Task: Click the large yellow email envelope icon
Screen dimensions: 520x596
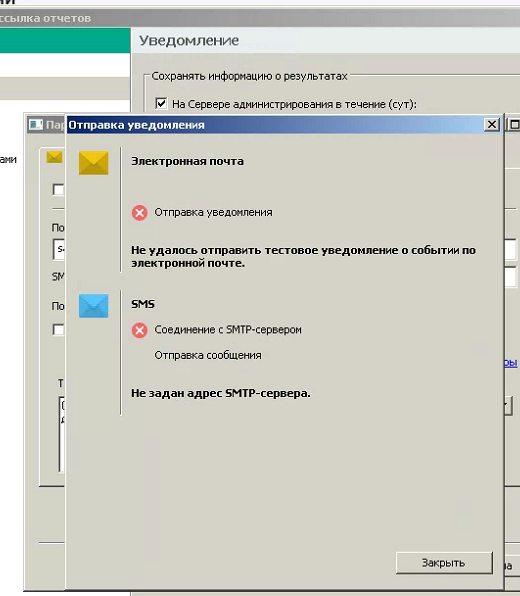Action: pyautogui.click(x=94, y=163)
